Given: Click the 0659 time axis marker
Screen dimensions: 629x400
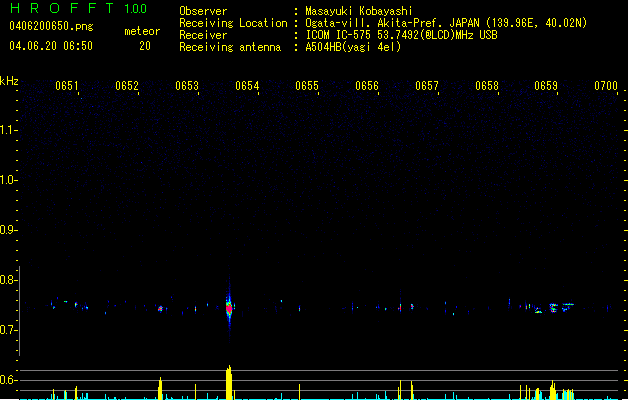Looking at the screenshot, I should click(x=546, y=86).
